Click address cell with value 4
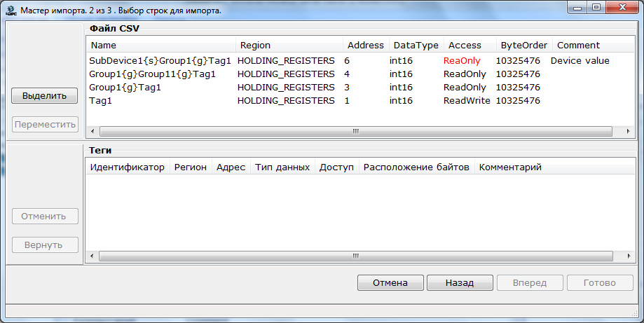 tap(347, 74)
